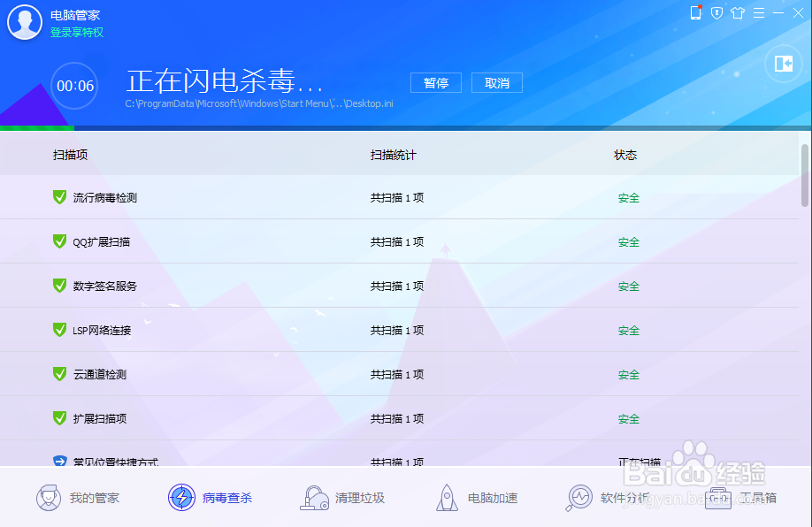
Task: Click the blue arrow icon beside 常见位置快捷方式
Action: [x=59, y=461]
